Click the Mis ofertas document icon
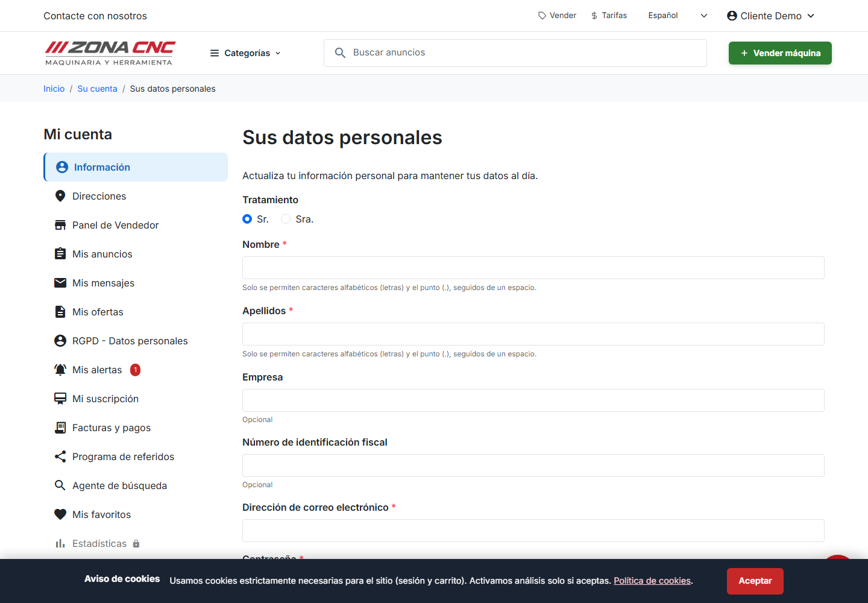 click(60, 312)
